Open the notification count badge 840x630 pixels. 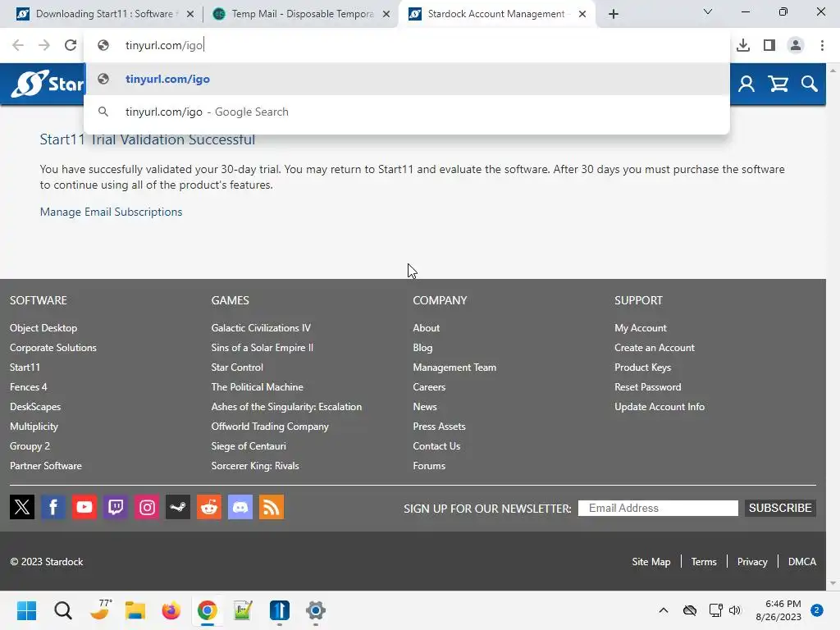pyautogui.click(x=816, y=610)
